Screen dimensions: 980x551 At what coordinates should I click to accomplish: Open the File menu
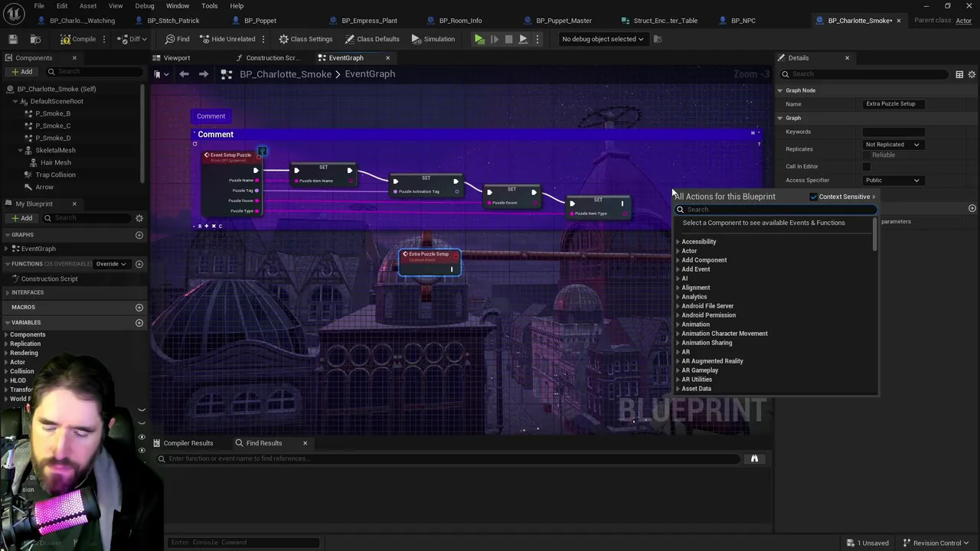click(39, 5)
